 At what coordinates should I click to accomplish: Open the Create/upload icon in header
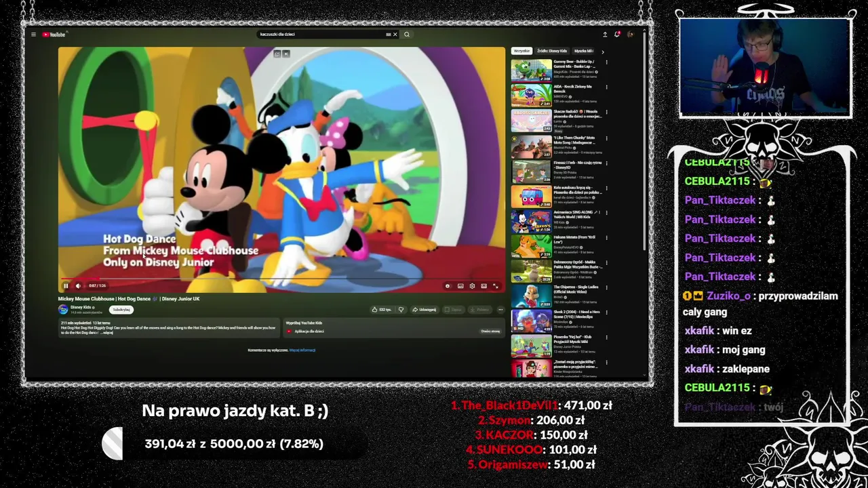(x=605, y=35)
